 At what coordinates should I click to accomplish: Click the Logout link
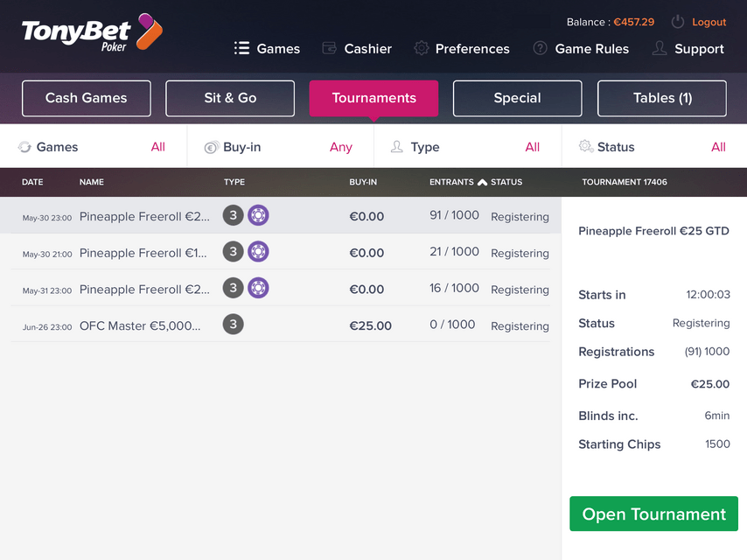(709, 22)
